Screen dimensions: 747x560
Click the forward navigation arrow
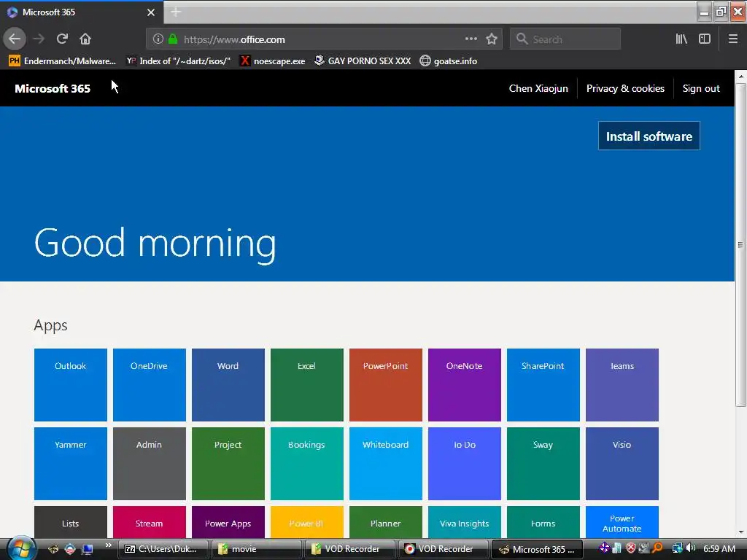coord(39,39)
